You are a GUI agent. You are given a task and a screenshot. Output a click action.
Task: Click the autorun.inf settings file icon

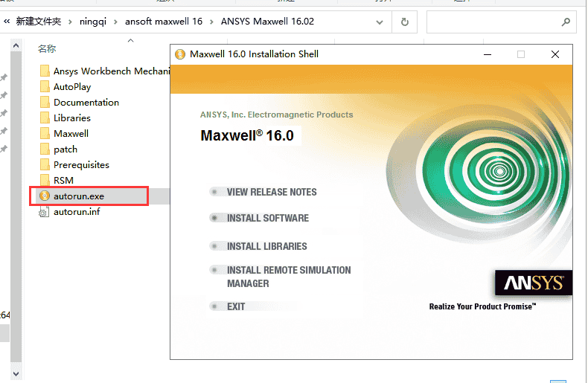44,212
